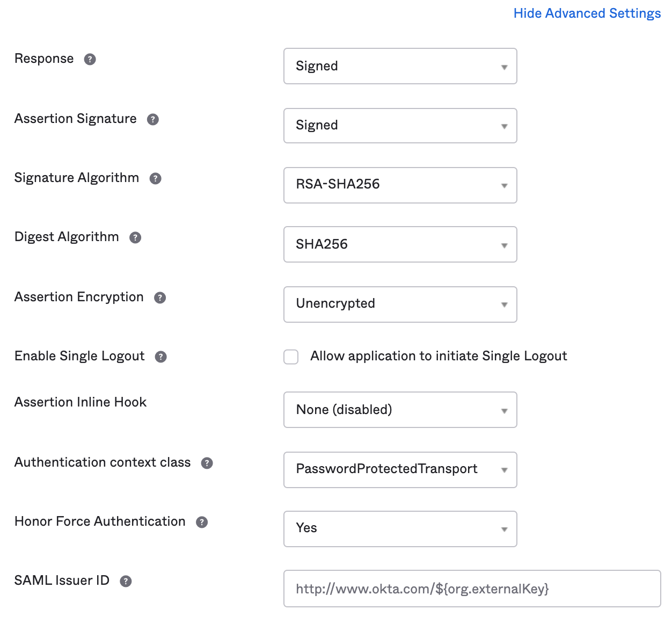Enable Allow application to initiate Single Logout

click(291, 357)
